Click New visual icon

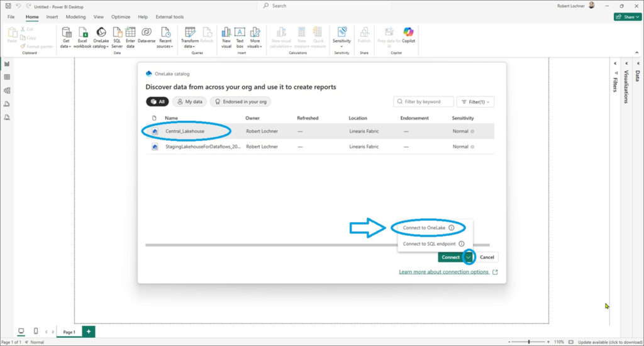pyautogui.click(x=226, y=32)
